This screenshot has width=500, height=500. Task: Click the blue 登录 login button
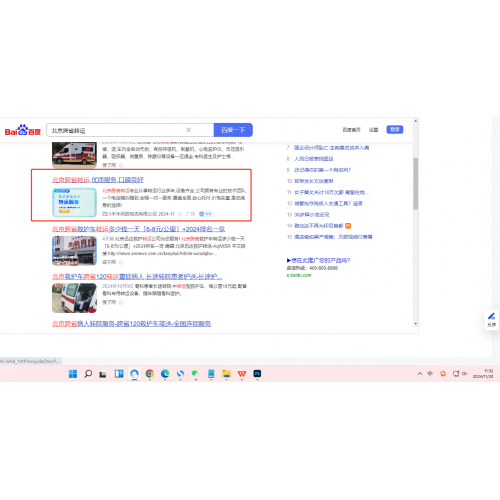[x=395, y=129]
